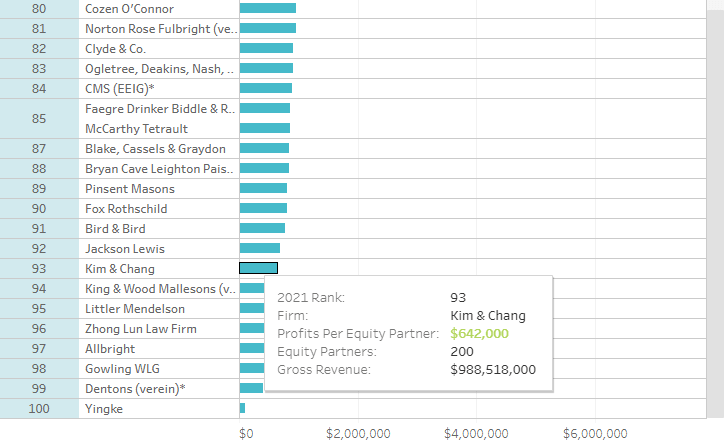Select the Yingke firm name

pyautogui.click(x=104, y=409)
